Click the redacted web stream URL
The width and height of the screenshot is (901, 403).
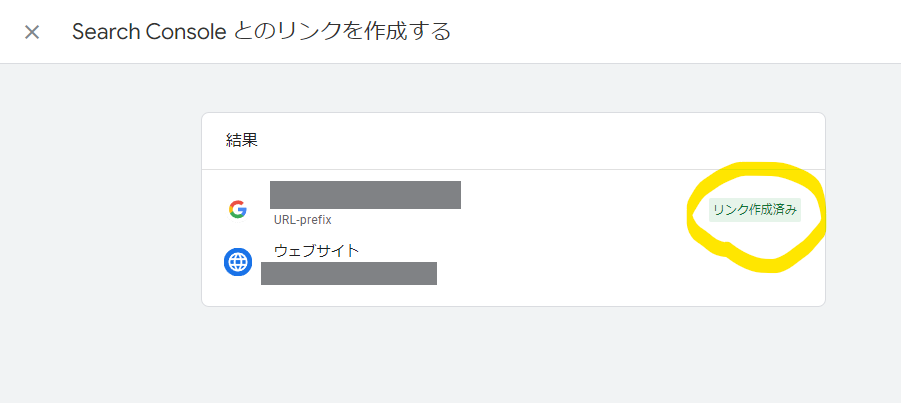pyautogui.click(x=349, y=274)
